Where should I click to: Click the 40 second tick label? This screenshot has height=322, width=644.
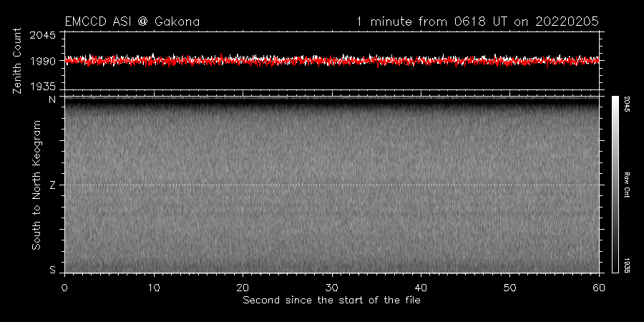(421, 288)
